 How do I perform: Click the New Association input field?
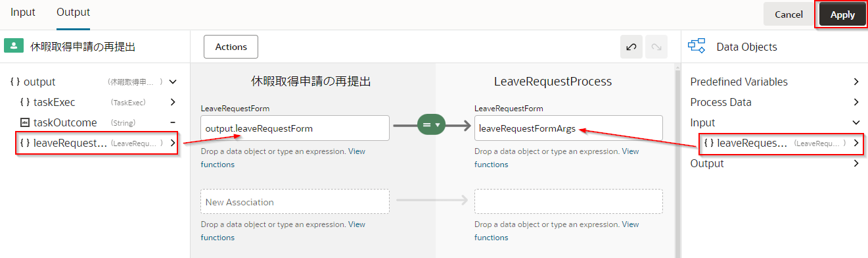(x=295, y=201)
